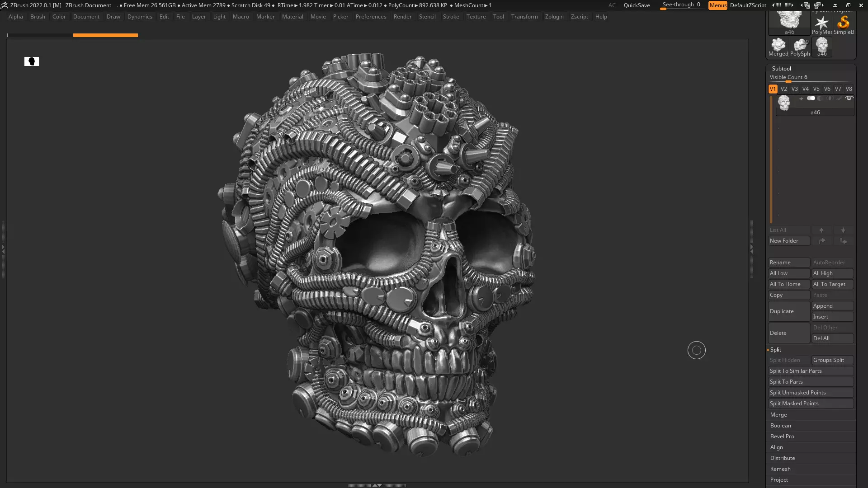This screenshot has height=488, width=868.
Task: Toggle the Menus button in title bar
Action: [717, 5]
